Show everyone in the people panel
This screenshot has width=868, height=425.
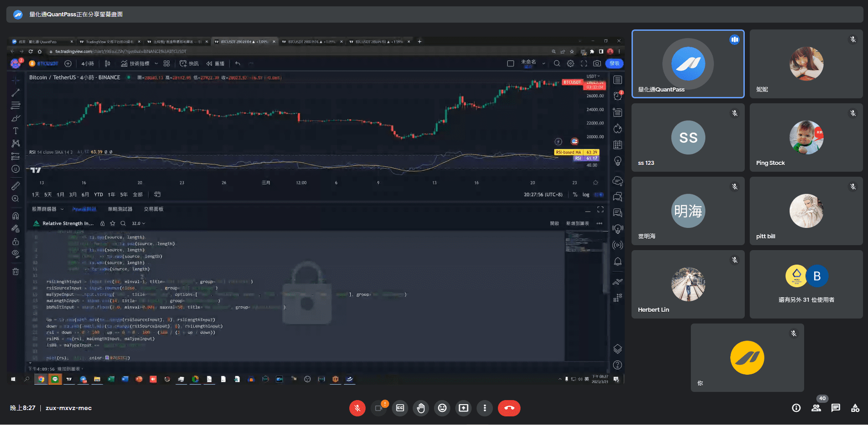click(816, 408)
